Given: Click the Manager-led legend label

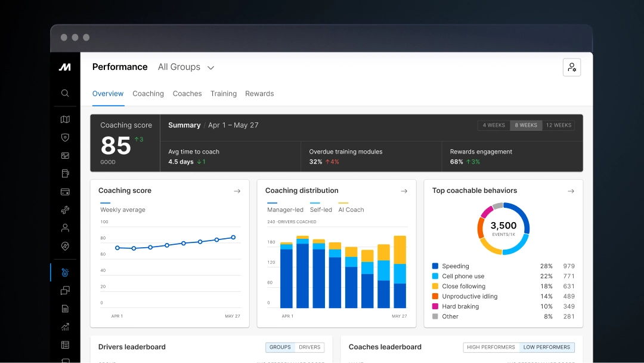Looking at the screenshot, I should point(285,210).
